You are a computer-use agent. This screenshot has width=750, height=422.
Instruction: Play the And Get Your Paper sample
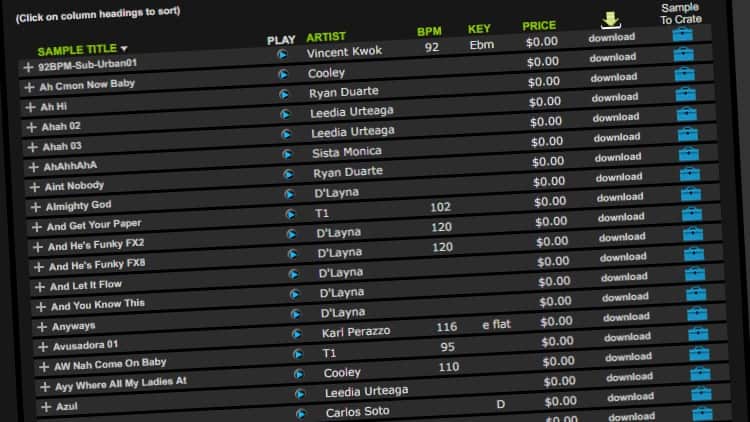coord(290,214)
